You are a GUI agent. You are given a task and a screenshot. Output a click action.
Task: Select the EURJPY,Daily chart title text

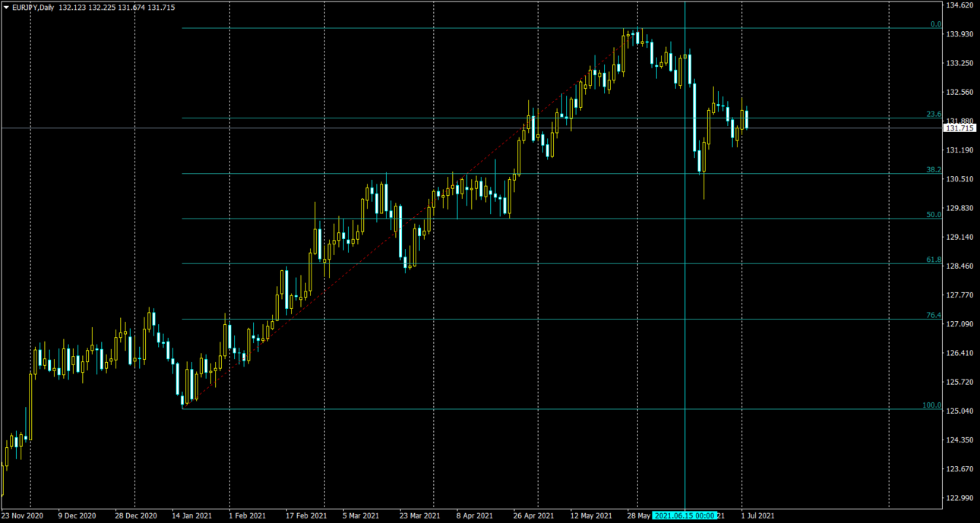coord(33,7)
